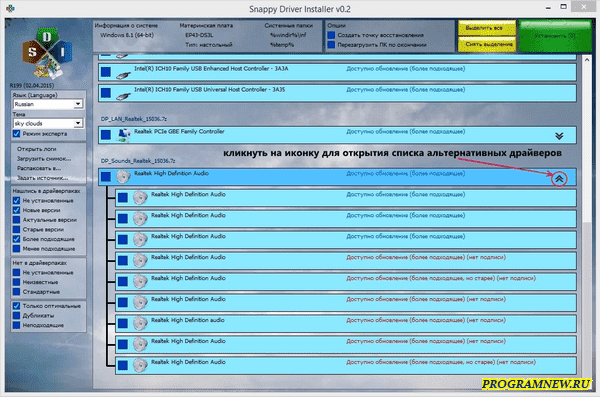
Task: Click the USB icon of the 3A3A Enhanced Host Controller
Action: tap(123, 75)
